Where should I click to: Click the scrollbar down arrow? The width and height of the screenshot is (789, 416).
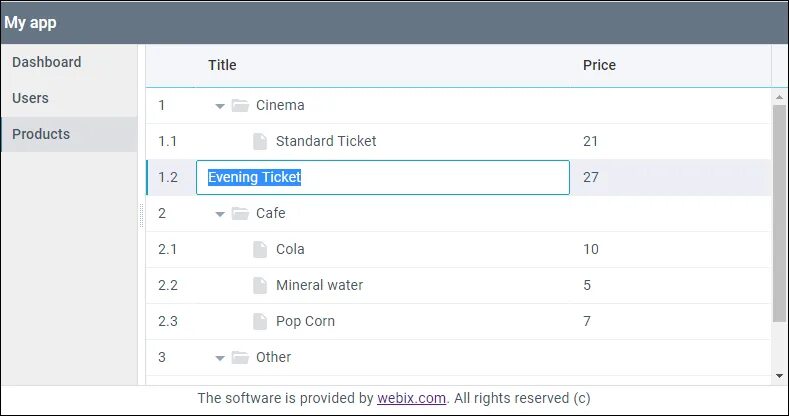(x=779, y=376)
